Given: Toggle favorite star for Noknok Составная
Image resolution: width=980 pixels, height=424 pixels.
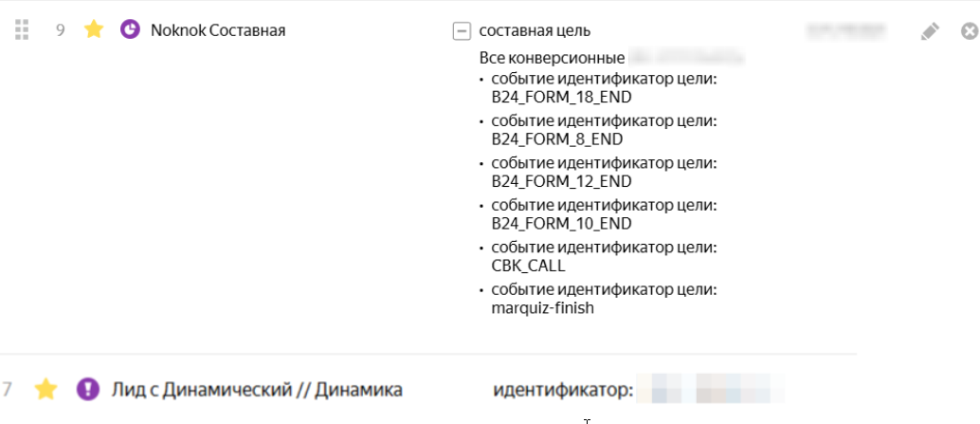Looking at the screenshot, I should pos(94,28).
